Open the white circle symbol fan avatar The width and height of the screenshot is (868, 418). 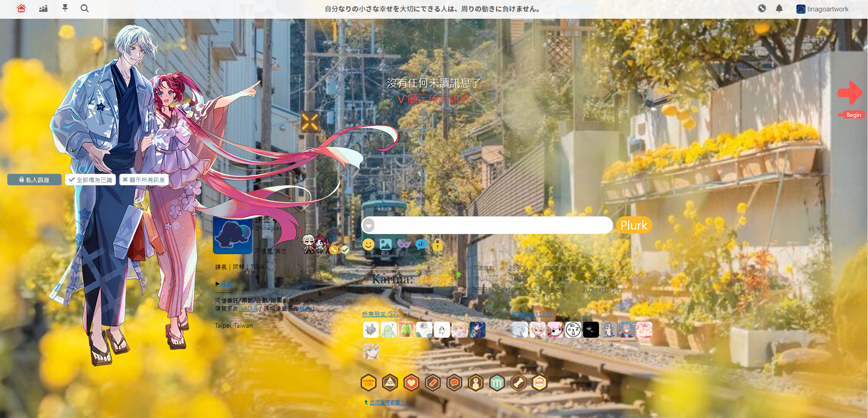point(573,329)
